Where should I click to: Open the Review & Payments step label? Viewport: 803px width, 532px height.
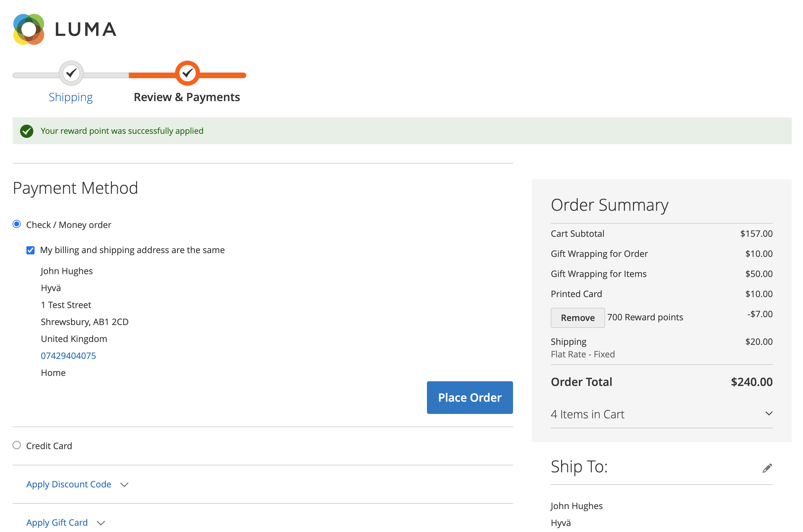coord(187,97)
